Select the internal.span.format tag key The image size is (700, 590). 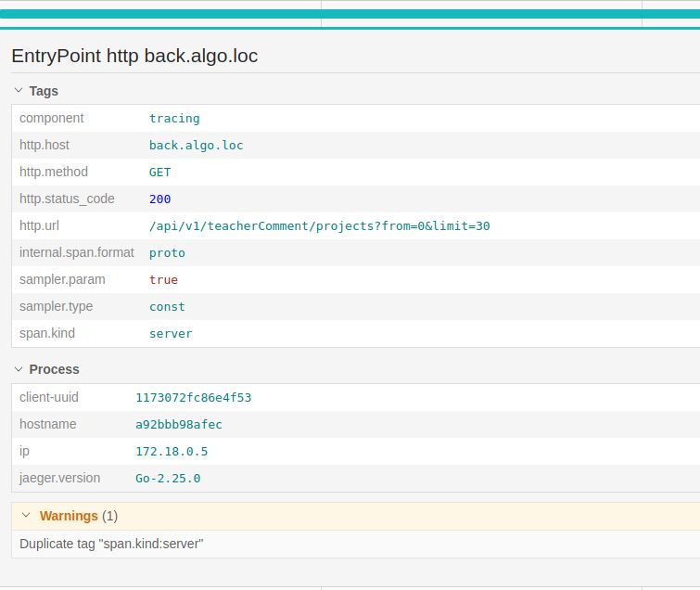(76, 252)
